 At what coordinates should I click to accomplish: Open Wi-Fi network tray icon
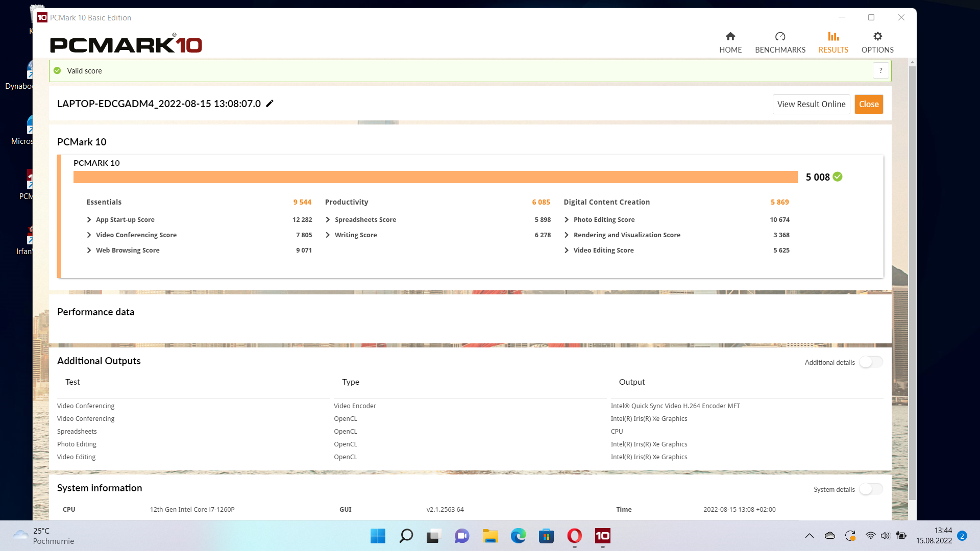pyautogui.click(x=871, y=536)
